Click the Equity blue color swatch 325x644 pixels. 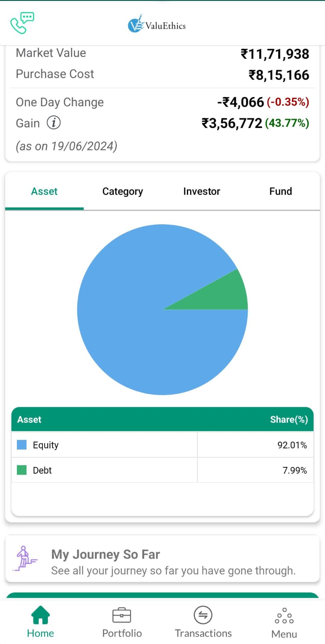click(x=22, y=445)
